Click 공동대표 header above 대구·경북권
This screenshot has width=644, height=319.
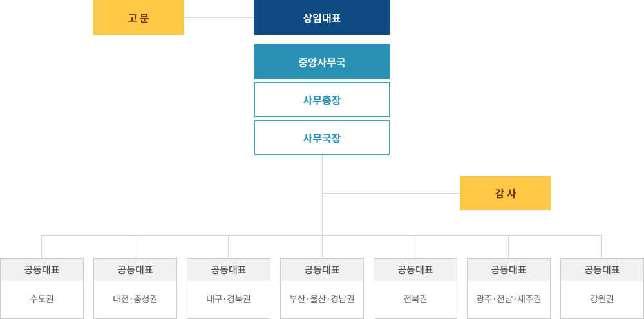[x=229, y=269]
